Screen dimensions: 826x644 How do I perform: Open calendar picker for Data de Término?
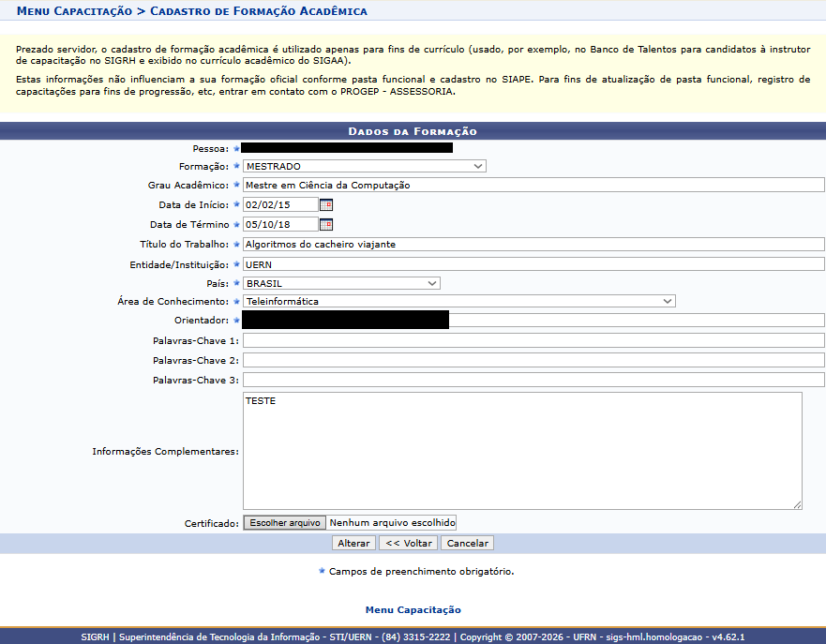[326, 225]
